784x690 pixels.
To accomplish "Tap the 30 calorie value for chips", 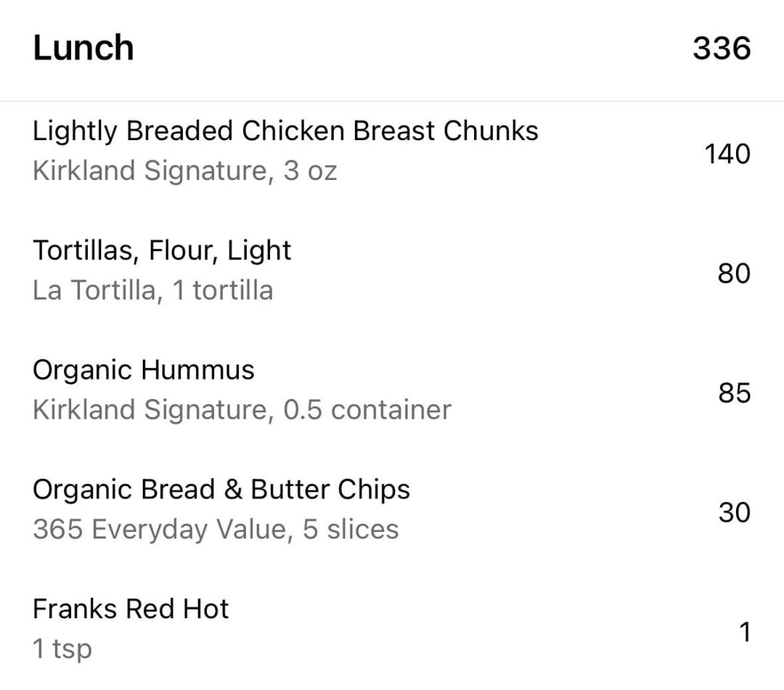I will pyautogui.click(x=735, y=513).
